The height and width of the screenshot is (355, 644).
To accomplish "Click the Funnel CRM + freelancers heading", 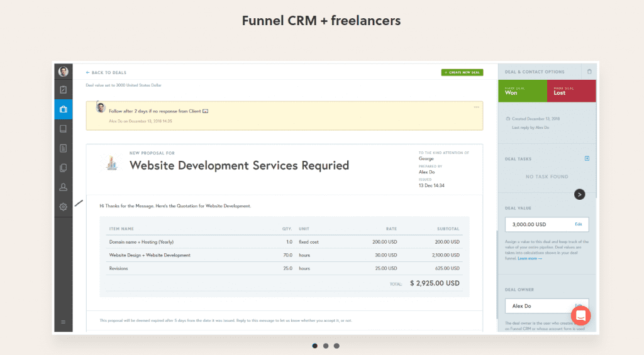I will pos(321,21).
